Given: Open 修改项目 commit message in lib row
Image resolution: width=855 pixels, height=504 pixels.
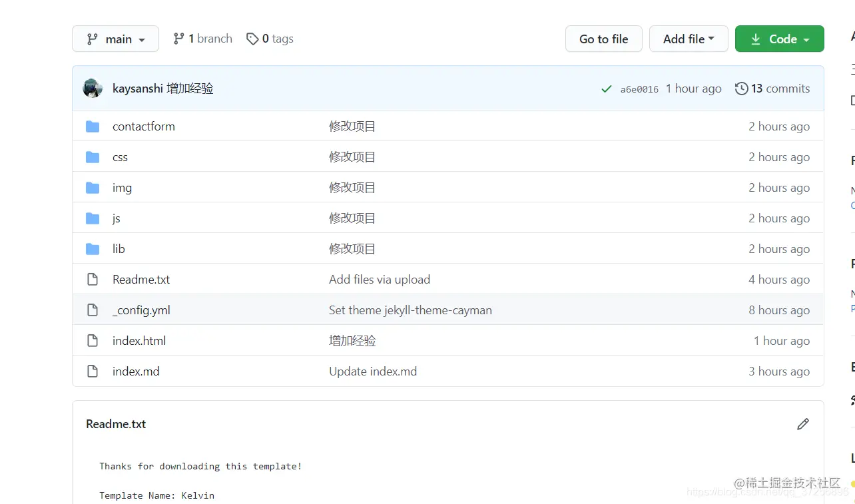Looking at the screenshot, I should (x=352, y=249).
